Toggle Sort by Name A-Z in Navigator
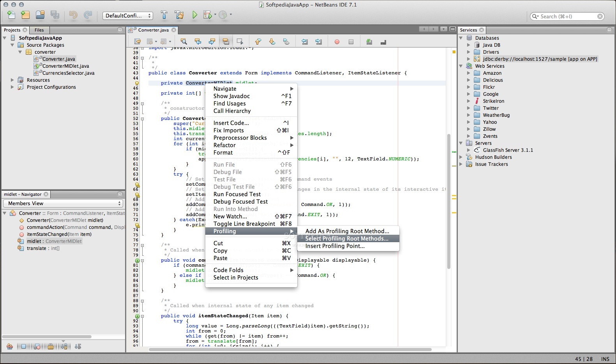The width and height of the screenshot is (616, 364). tap(64, 346)
